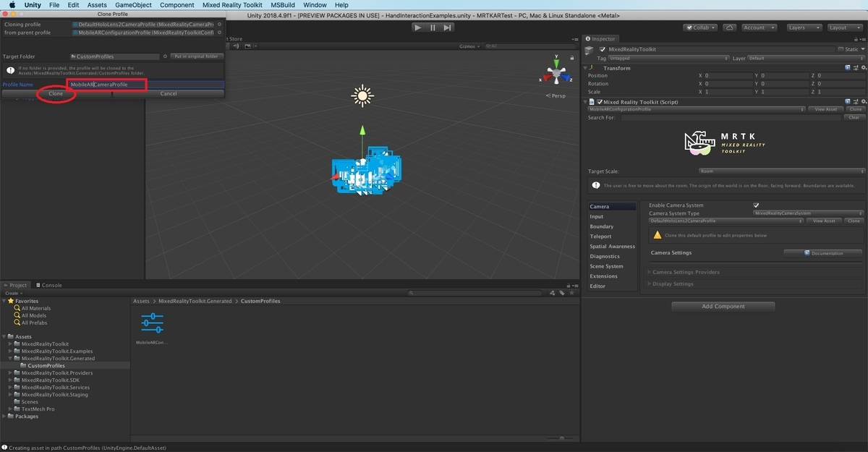Click Cancel in Clone Profile dialog
This screenshot has width=868, height=452.
(168, 93)
